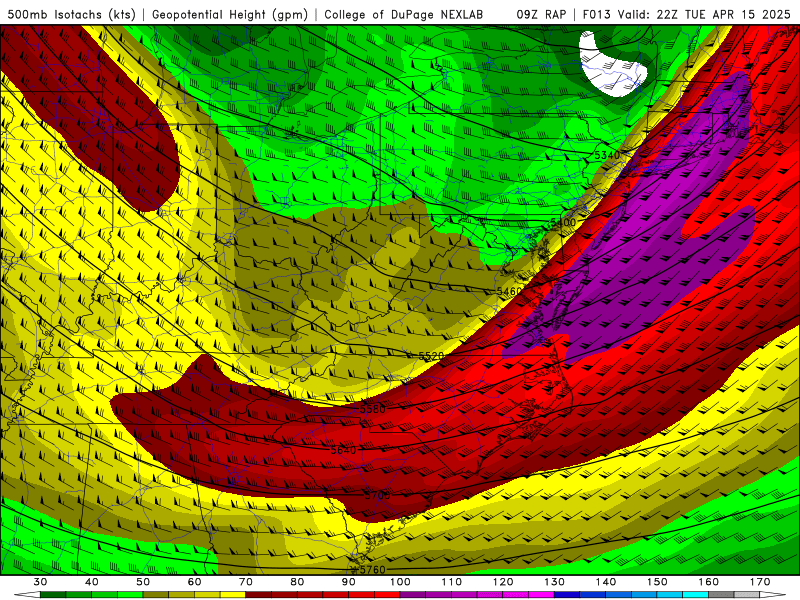
Task: Click the '130' value on the color scale
Action: click(x=554, y=582)
